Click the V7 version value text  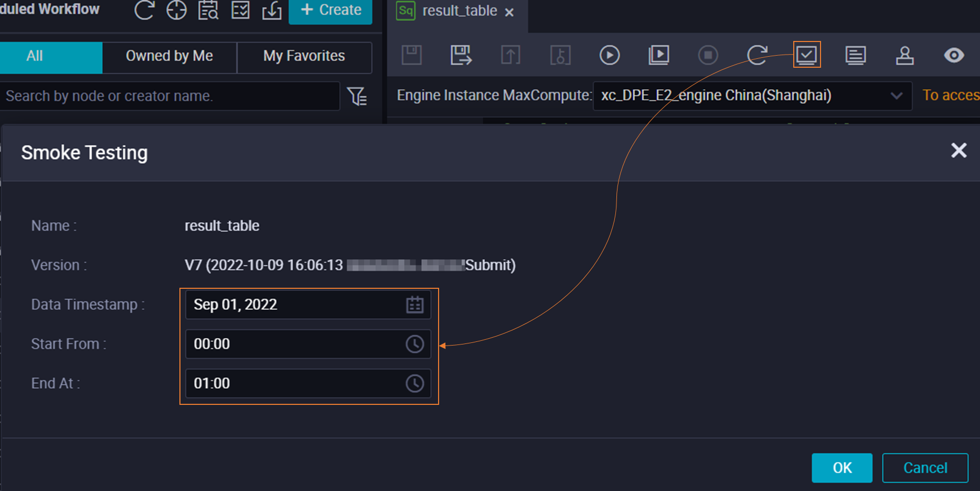click(350, 265)
